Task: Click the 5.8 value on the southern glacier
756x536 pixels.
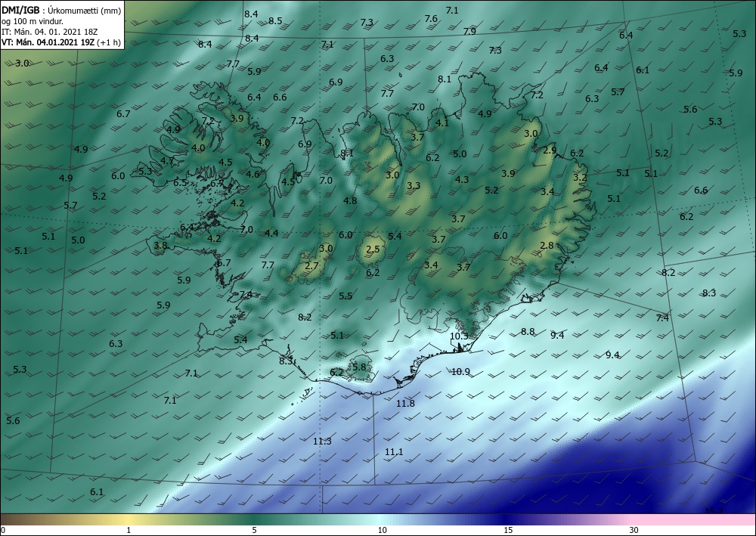Action: (x=359, y=367)
